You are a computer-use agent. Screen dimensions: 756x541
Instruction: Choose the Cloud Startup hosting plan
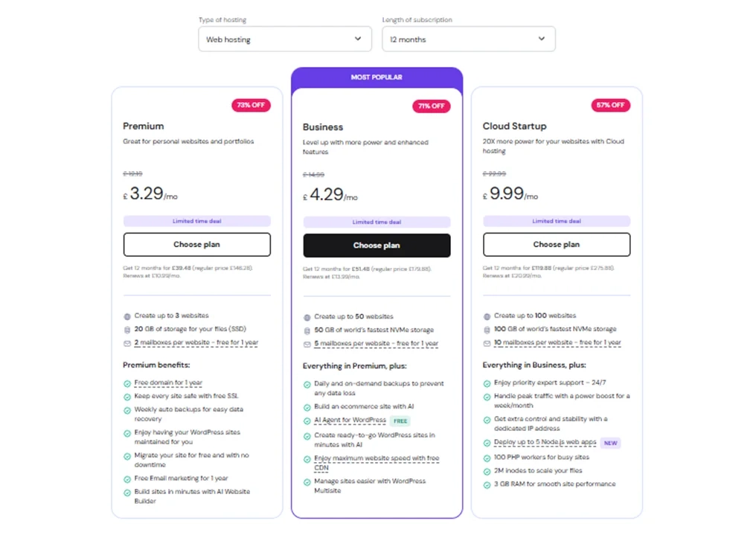(x=557, y=244)
